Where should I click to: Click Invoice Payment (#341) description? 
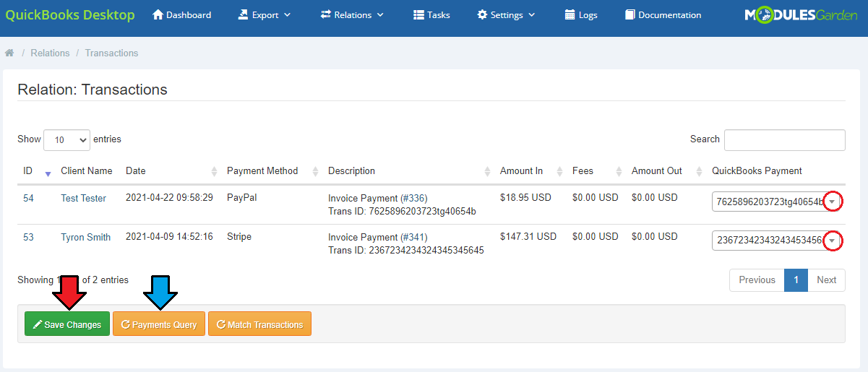[377, 237]
